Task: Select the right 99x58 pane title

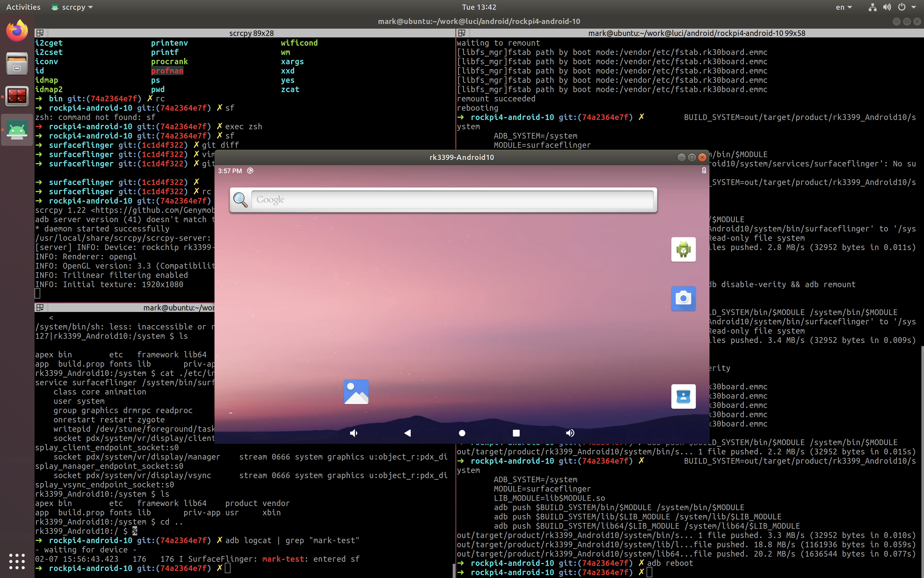Action: [x=697, y=33]
